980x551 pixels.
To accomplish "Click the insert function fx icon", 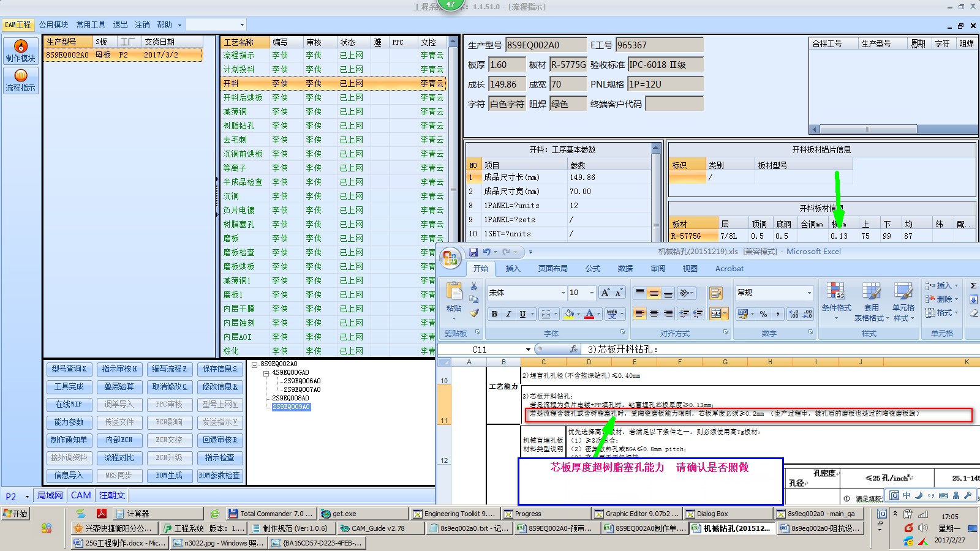I will [x=574, y=349].
